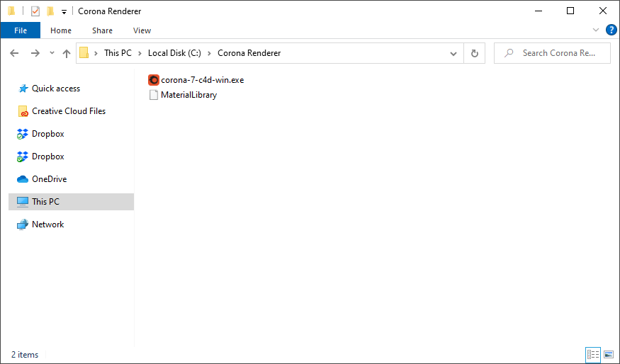Go forward with the Forward arrow
Viewport: 620px width, 364px height.
tap(35, 53)
